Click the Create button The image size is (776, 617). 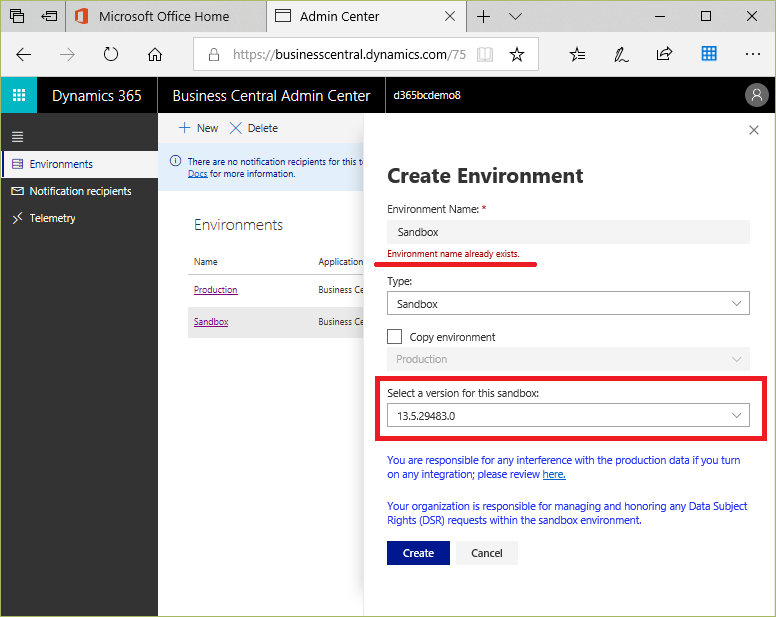(418, 553)
